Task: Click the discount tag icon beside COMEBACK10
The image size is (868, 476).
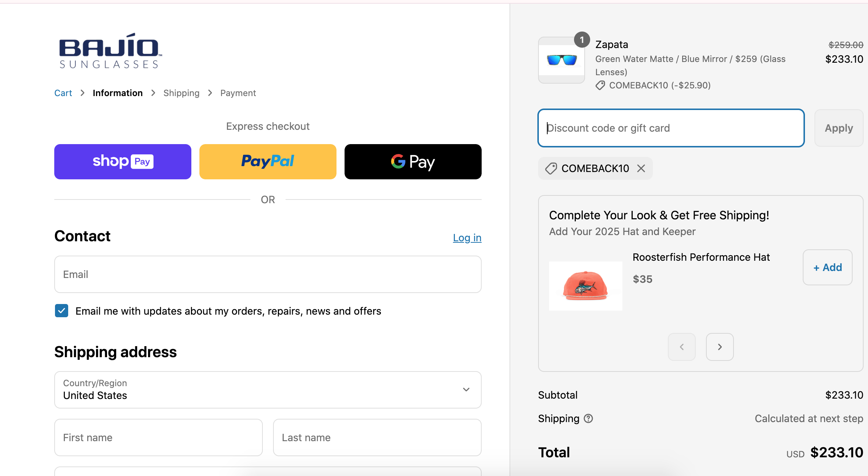Action: 550,168
